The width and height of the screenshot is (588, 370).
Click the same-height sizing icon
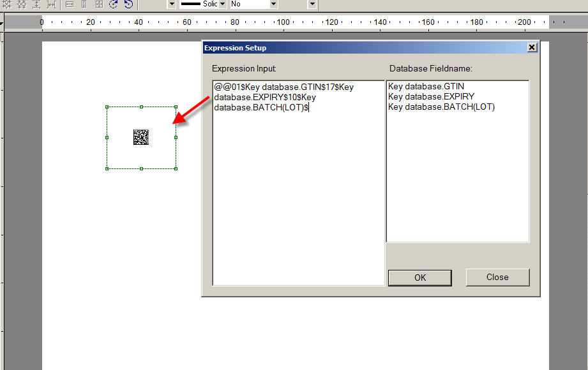click(84, 4)
